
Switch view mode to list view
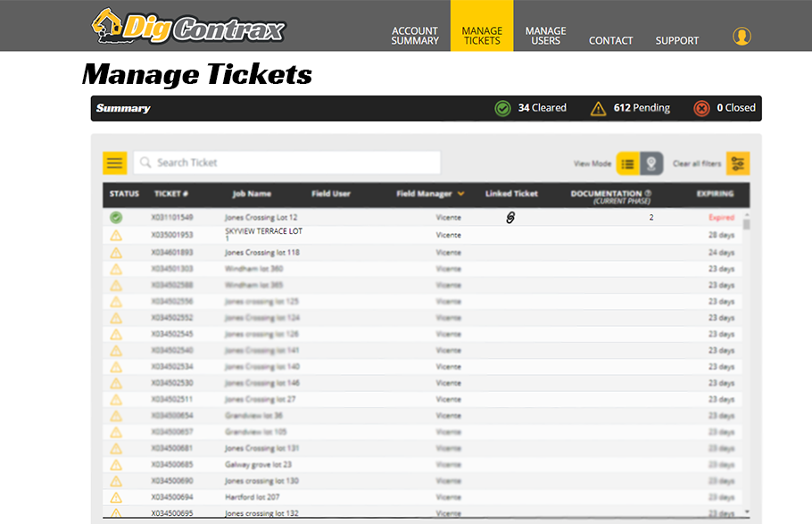click(x=628, y=163)
